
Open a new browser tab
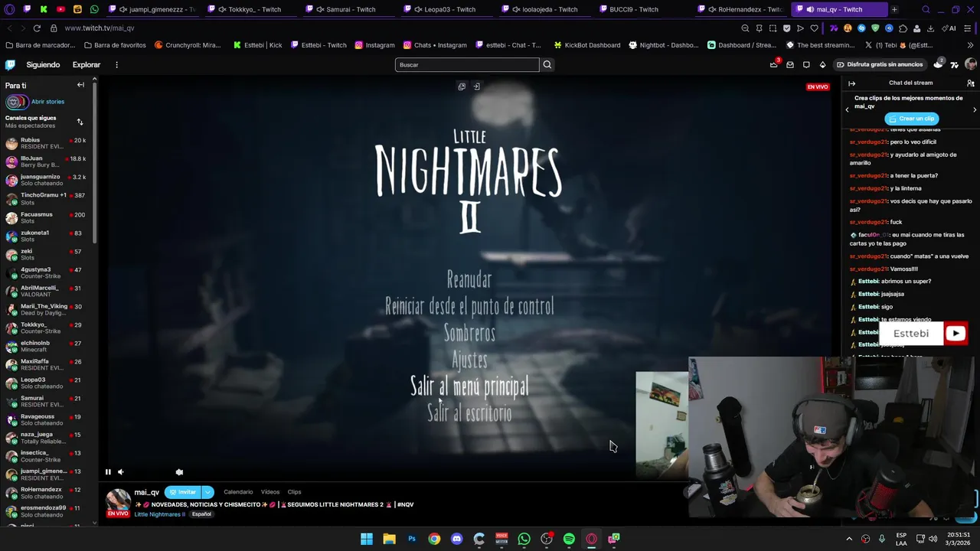tap(894, 9)
